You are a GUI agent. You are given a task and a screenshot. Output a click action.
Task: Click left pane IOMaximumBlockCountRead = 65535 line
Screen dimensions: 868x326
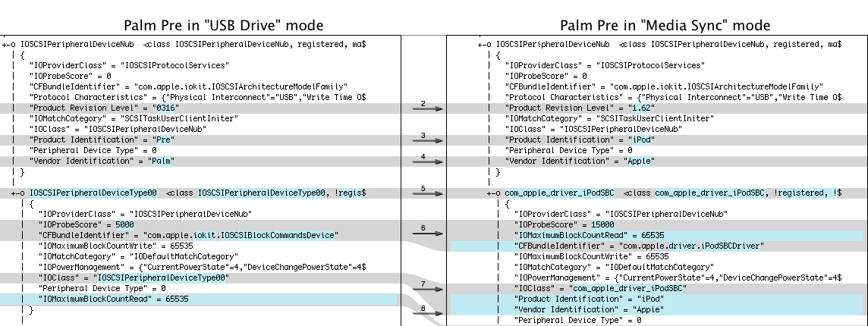tap(114, 299)
